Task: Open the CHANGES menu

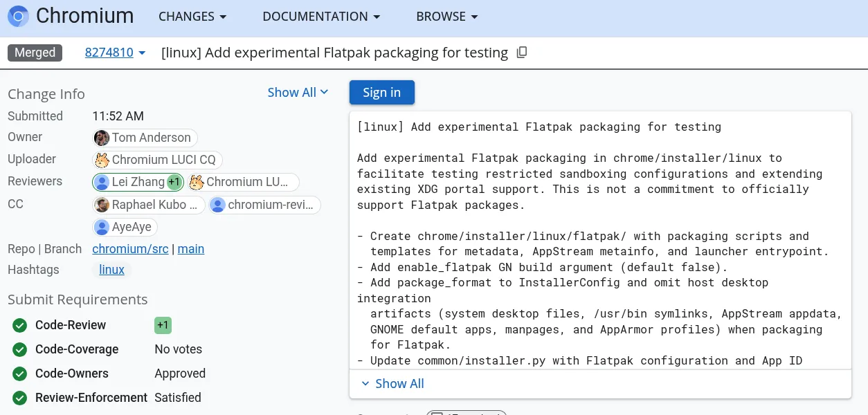Action: coord(192,17)
